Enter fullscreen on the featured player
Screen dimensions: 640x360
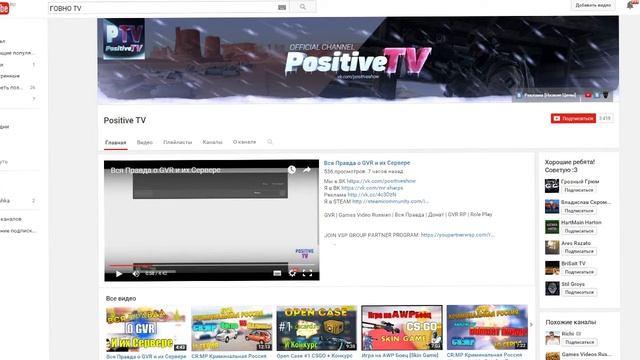point(307,273)
